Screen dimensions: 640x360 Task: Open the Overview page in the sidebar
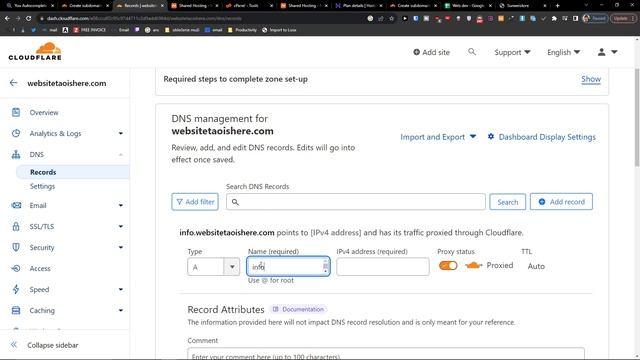coord(44,112)
